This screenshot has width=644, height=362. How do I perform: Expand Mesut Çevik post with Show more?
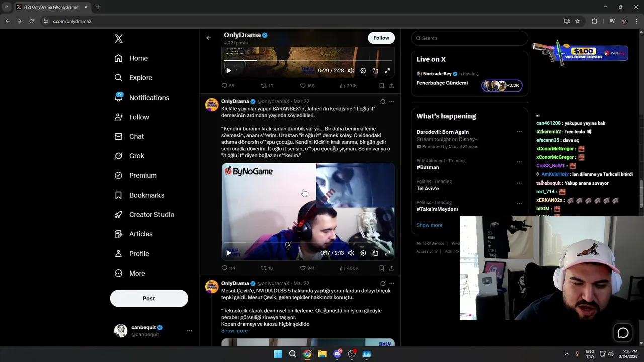click(x=234, y=331)
